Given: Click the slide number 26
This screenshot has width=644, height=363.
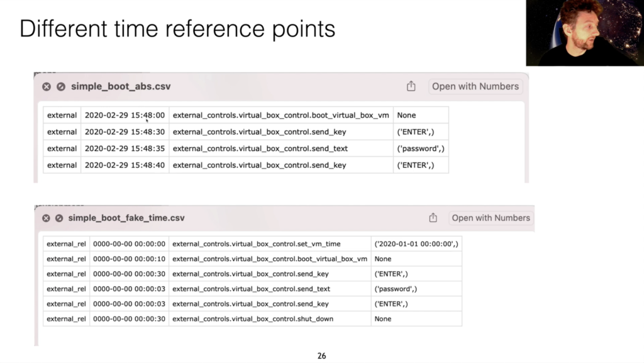Looking at the screenshot, I should (321, 356).
